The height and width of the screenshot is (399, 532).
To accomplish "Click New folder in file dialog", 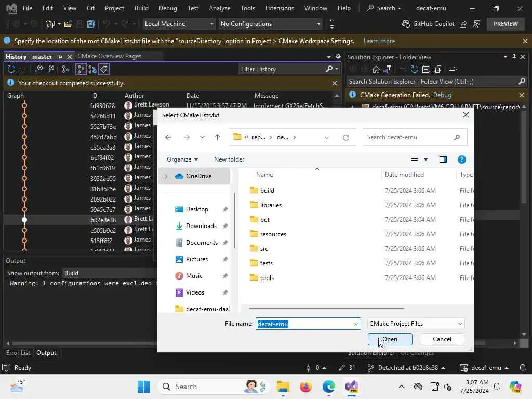I will pos(229,159).
